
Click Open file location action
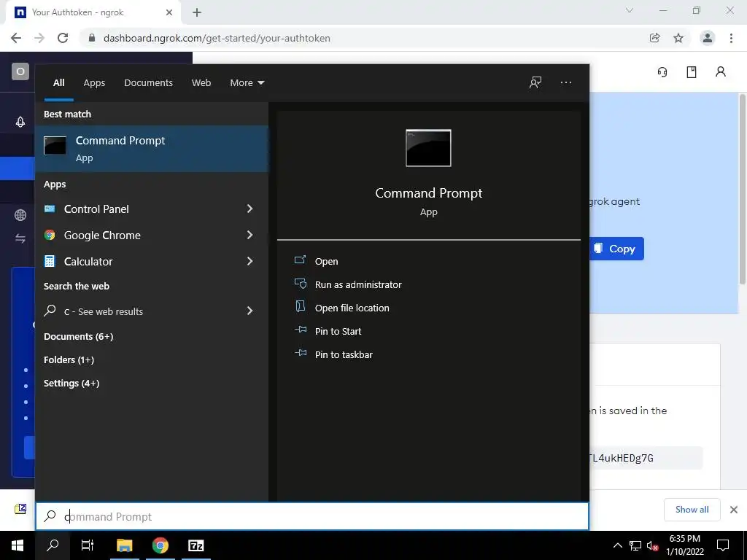(x=352, y=308)
